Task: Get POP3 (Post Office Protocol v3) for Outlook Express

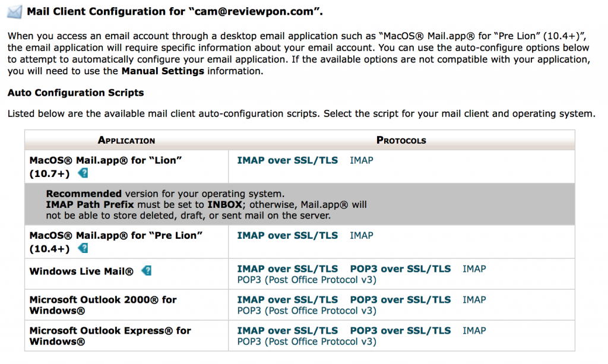Action: coord(307,341)
